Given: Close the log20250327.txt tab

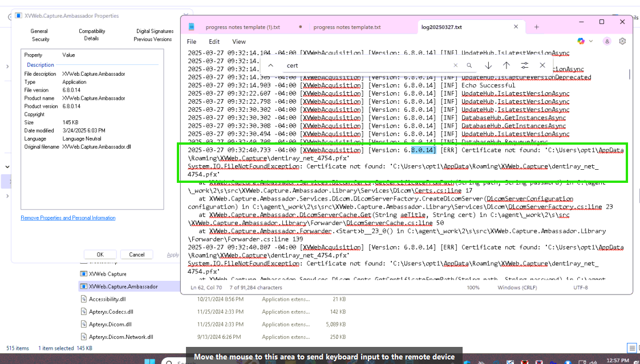Looking at the screenshot, I should (516, 27).
